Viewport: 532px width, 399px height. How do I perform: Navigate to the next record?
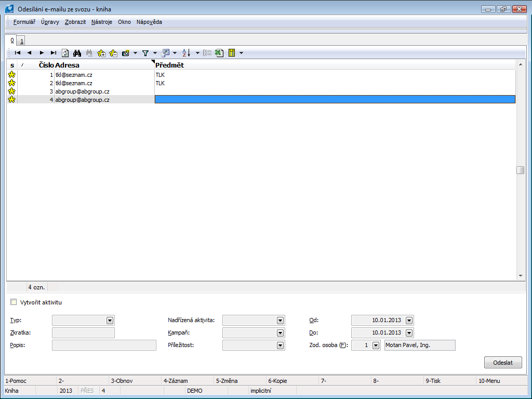tap(41, 52)
